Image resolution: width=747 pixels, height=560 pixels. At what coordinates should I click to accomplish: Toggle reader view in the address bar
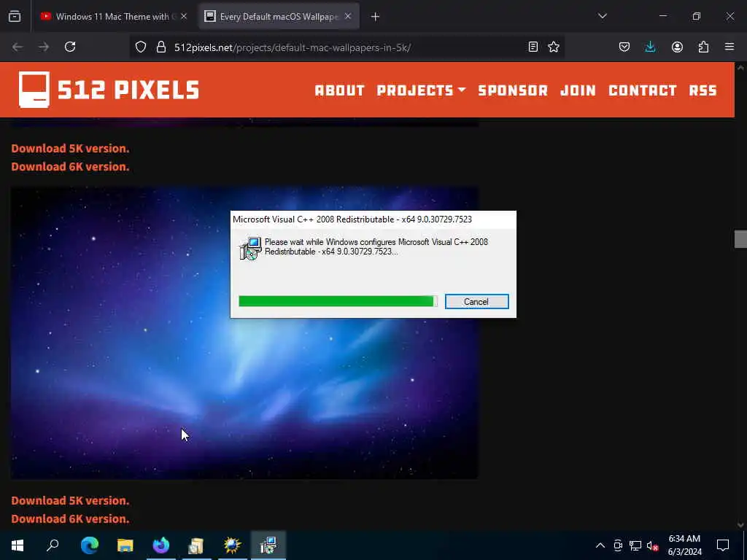pos(533,47)
